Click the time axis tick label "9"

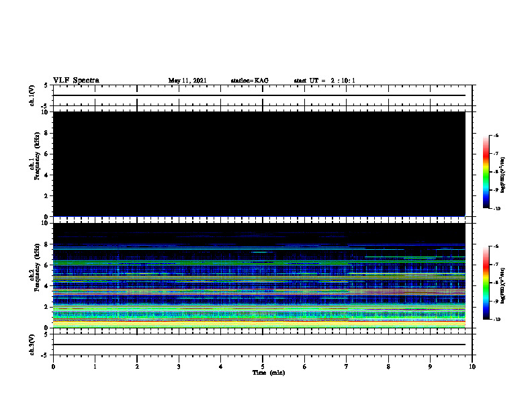tap(430, 367)
